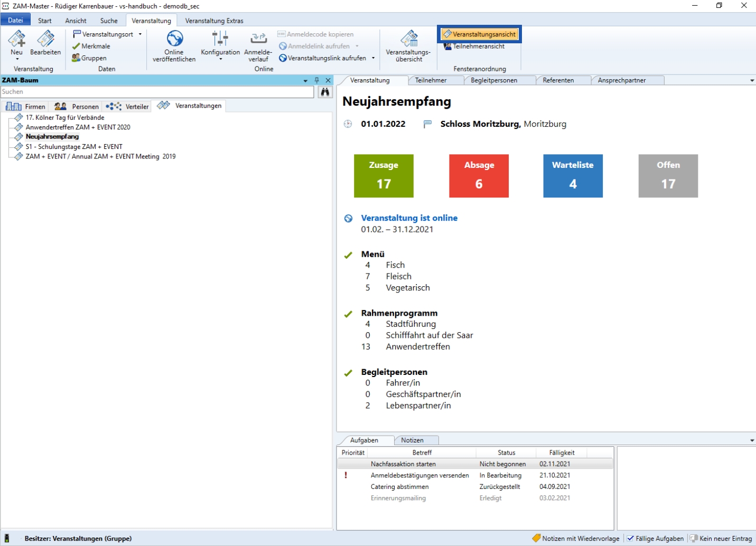Click the checkmark next to Begleitpersonen
The image size is (756, 546).
tap(348, 373)
